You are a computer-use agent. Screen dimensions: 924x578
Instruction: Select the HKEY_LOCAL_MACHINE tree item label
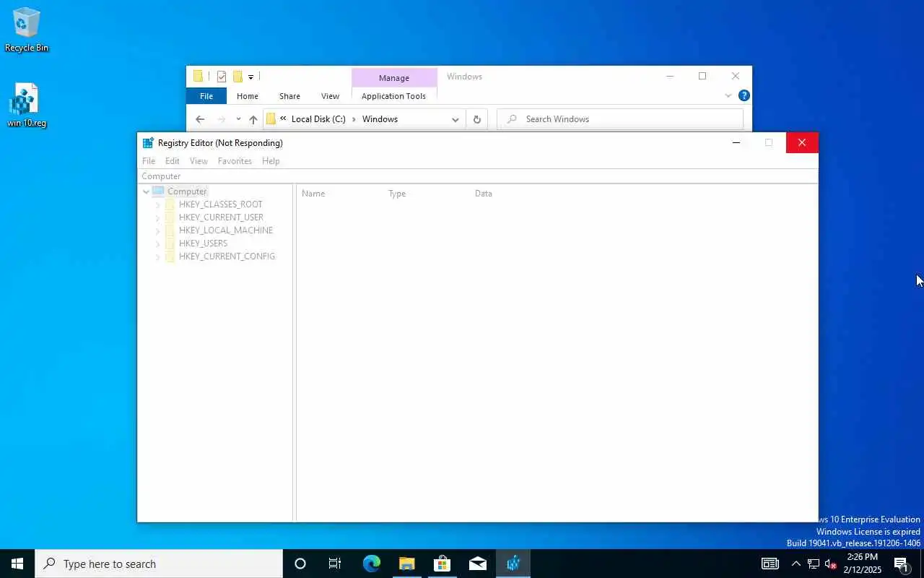(x=226, y=230)
